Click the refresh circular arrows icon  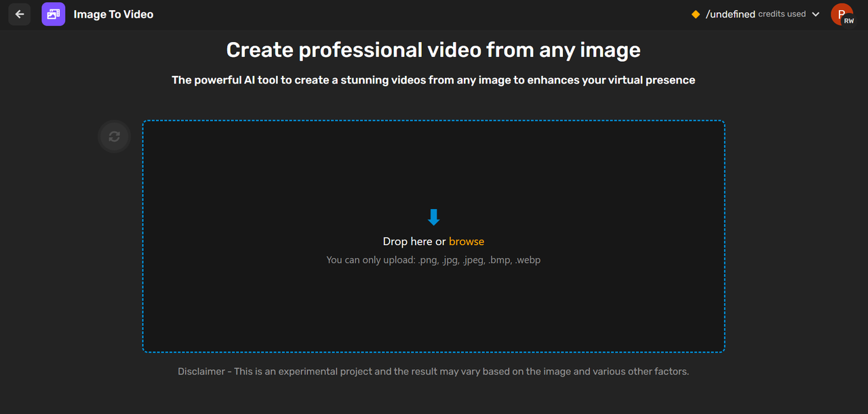pyautogui.click(x=114, y=136)
